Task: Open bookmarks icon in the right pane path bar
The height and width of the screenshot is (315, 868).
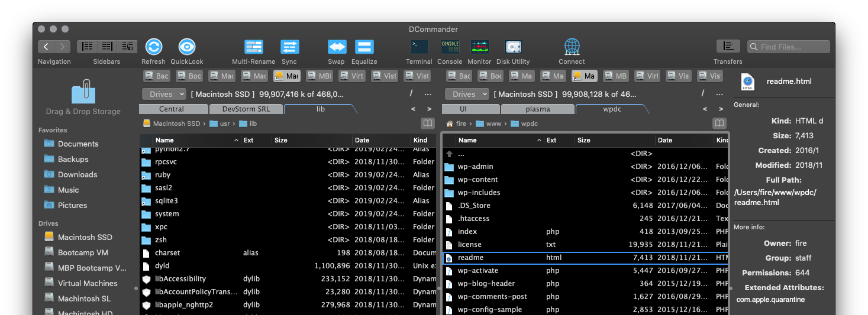Action: coord(719,124)
